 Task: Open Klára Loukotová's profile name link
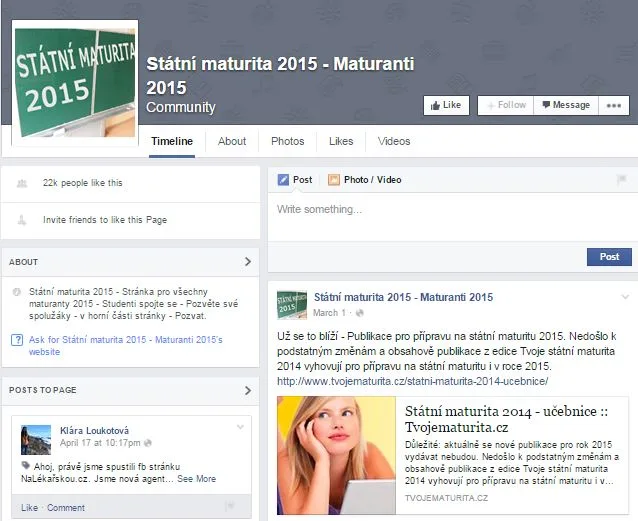point(94,431)
